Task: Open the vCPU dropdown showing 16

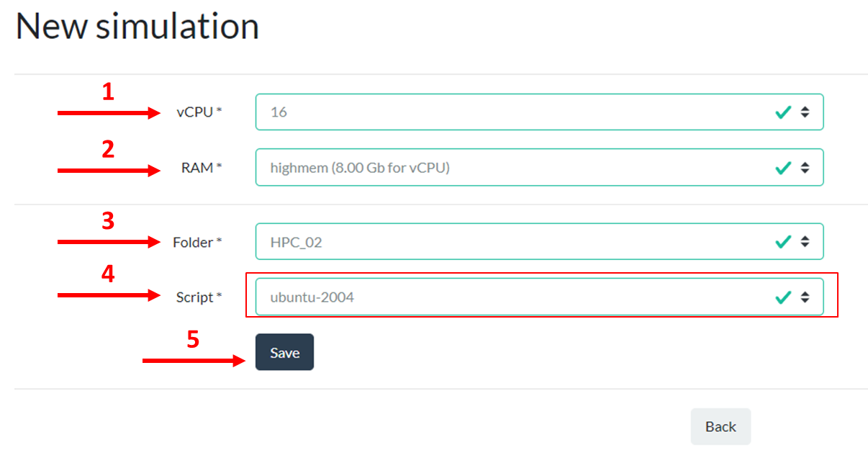Action: [x=504, y=112]
